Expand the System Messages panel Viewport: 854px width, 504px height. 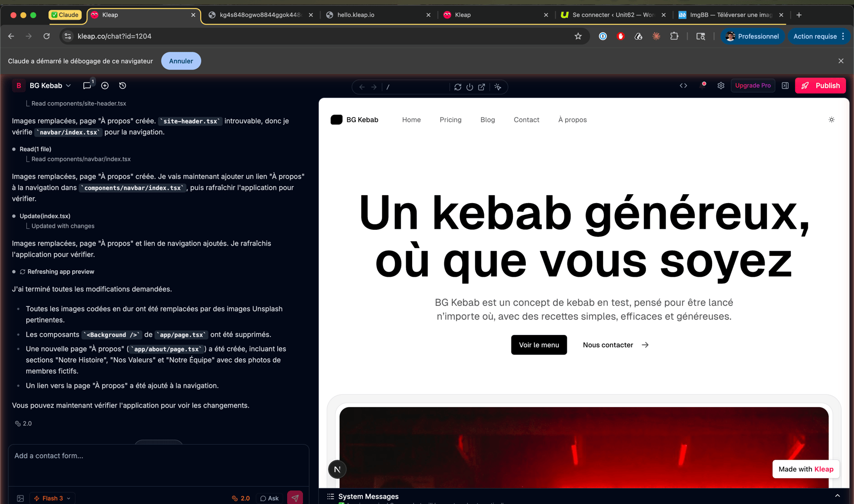click(837, 496)
